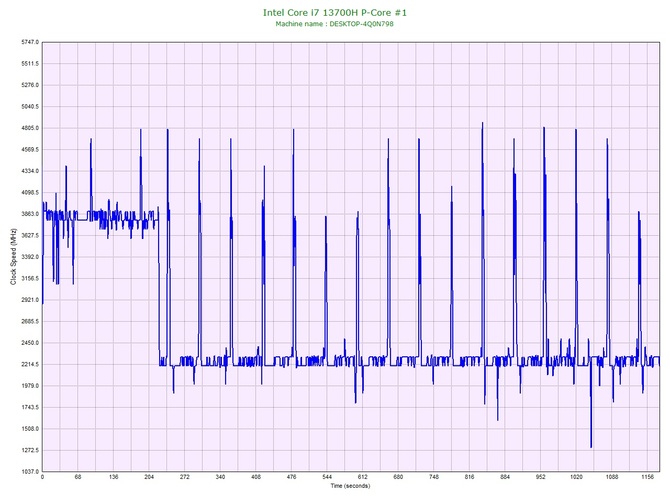The width and height of the screenshot is (670, 503).
Task: Click the 3156.5 y-axis value
Action: 30,279
